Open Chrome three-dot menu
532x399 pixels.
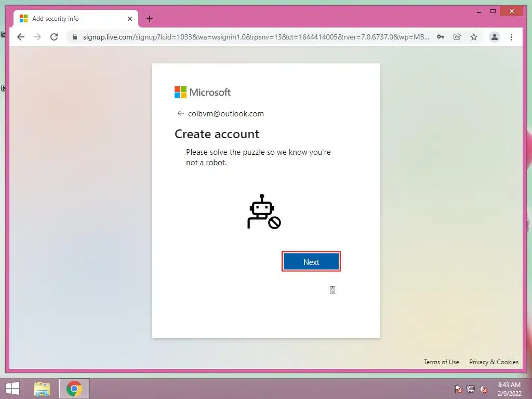(x=511, y=37)
